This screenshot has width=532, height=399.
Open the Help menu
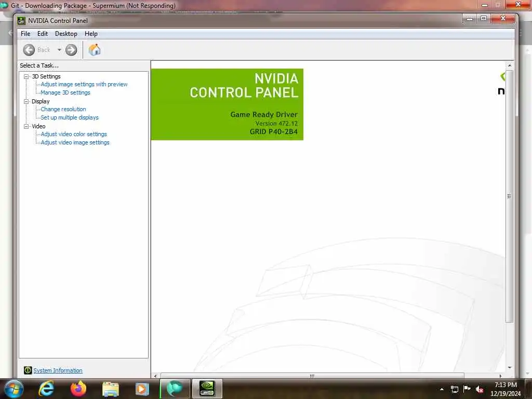[x=91, y=34]
